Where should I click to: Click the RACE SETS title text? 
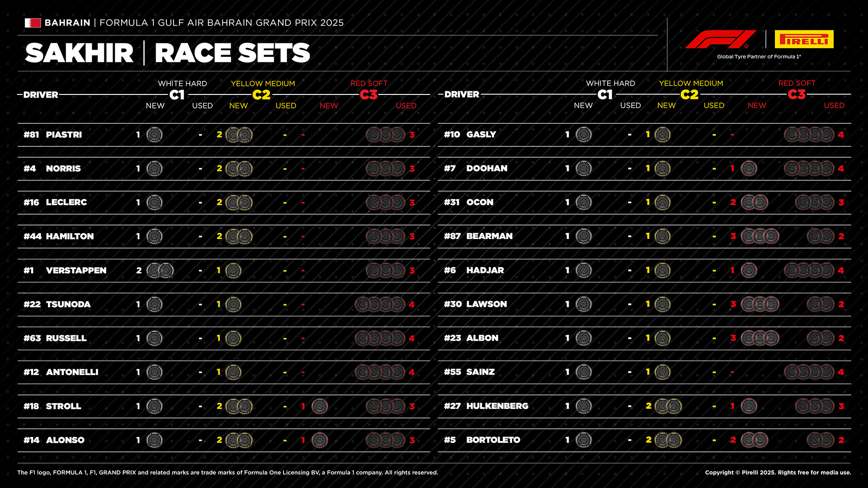pos(232,53)
